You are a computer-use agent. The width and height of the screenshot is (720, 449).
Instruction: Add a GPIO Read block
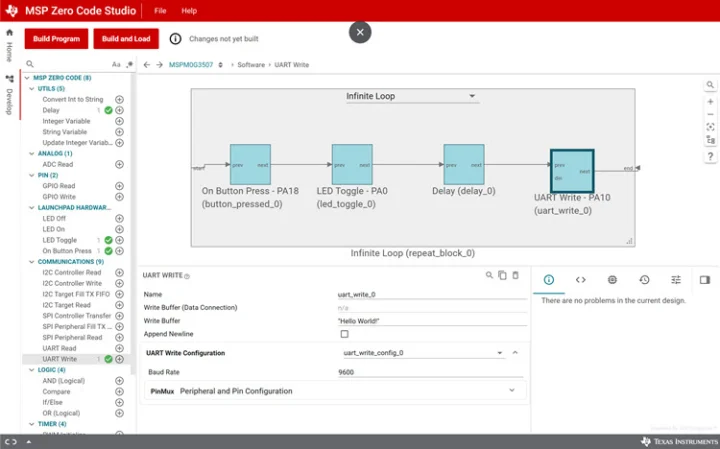[119, 186]
